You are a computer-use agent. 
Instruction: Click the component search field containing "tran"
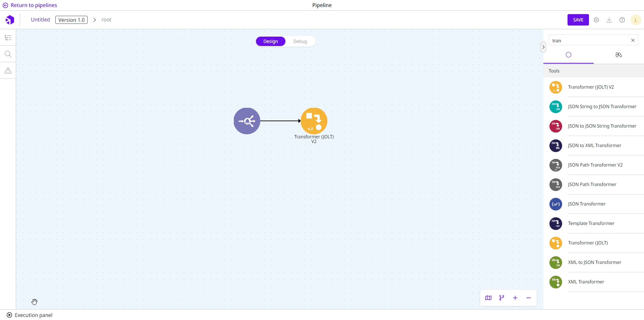(x=589, y=41)
